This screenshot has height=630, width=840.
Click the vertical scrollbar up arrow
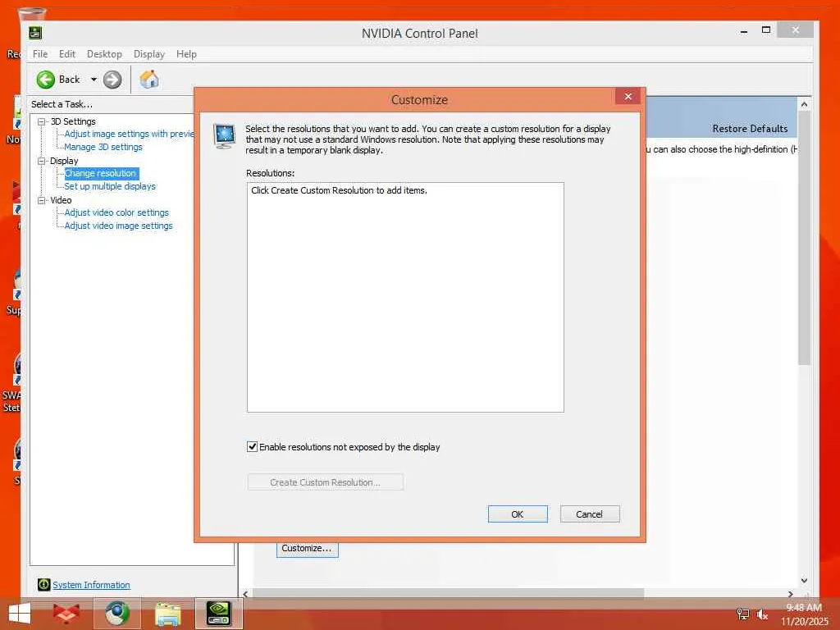(x=804, y=104)
